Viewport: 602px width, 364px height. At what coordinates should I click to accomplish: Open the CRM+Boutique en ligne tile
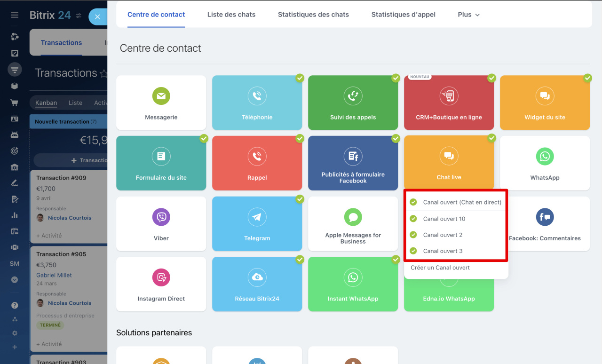tap(449, 103)
